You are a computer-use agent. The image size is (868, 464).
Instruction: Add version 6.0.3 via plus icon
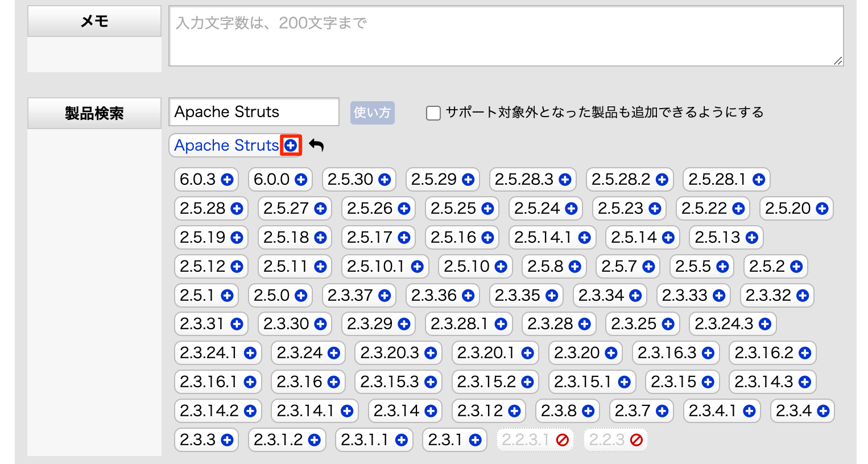coord(227,180)
